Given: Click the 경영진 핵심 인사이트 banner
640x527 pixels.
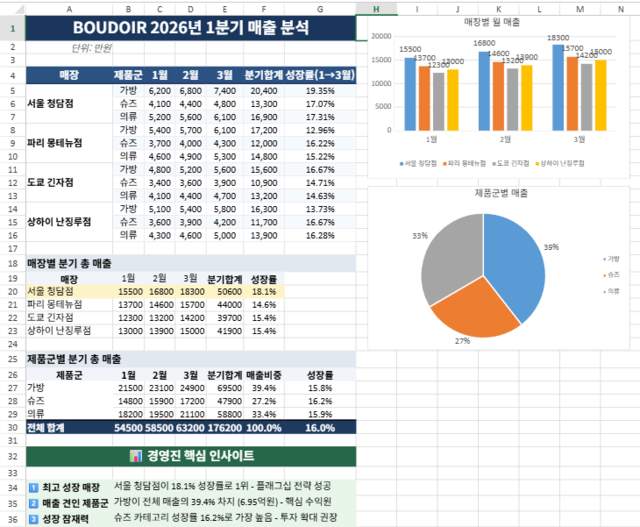Looking at the screenshot, I should point(191,456).
